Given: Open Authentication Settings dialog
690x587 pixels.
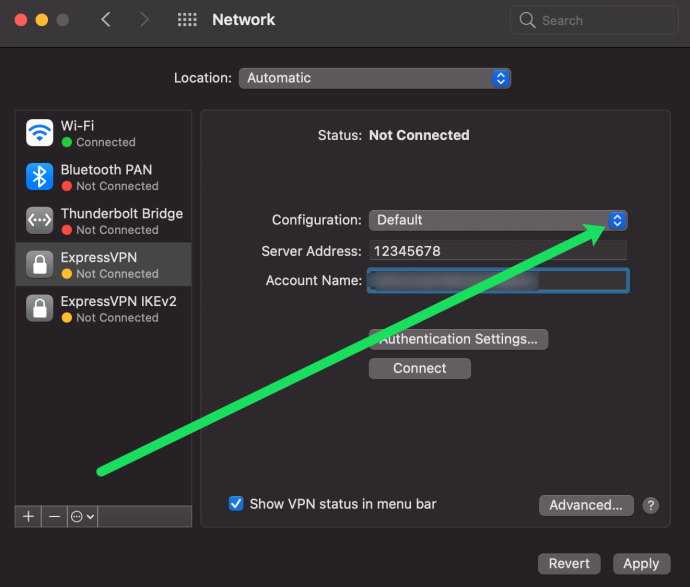Looking at the screenshot, I should click(458, 339).
